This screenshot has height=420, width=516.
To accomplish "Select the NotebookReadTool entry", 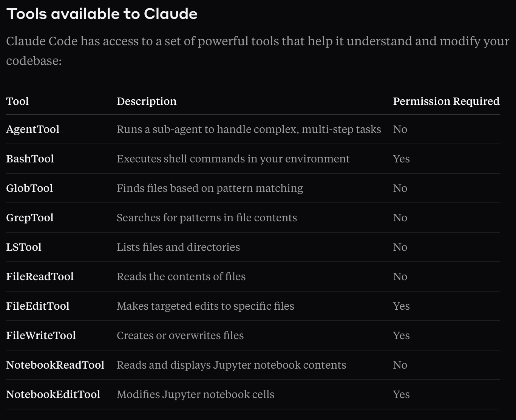I will coord(55,365).
